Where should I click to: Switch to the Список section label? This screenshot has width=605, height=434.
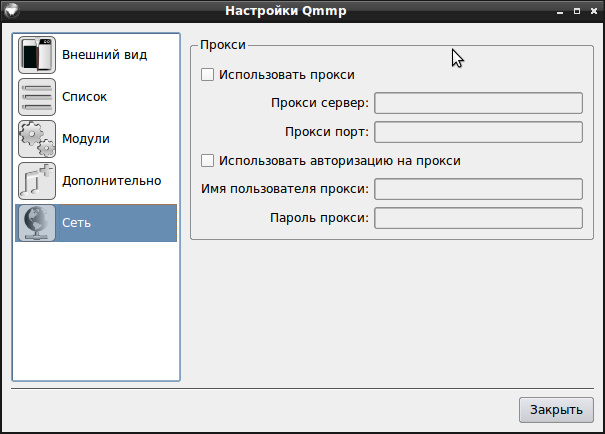pyautogui.click(x=84, y=97)
